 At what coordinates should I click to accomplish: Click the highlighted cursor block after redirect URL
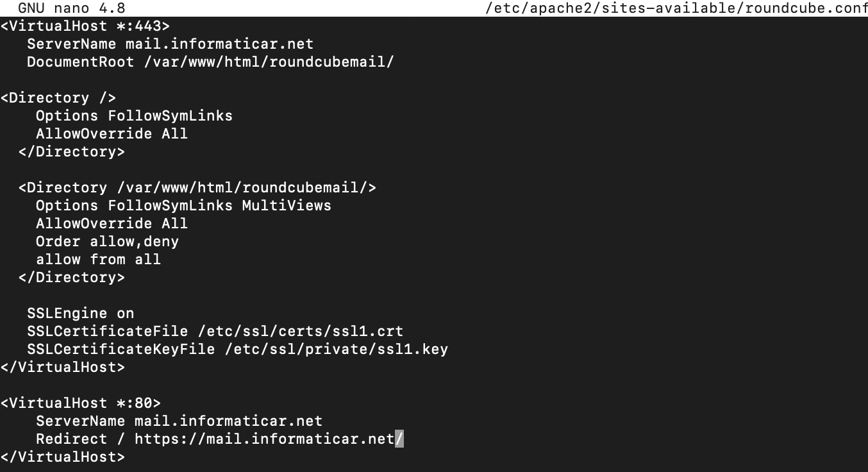coord(399,439)
